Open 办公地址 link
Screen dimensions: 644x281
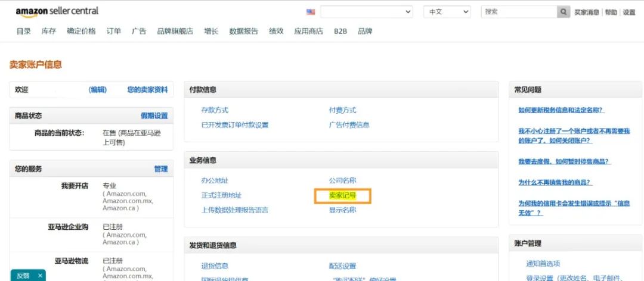(x=215, y=180)
